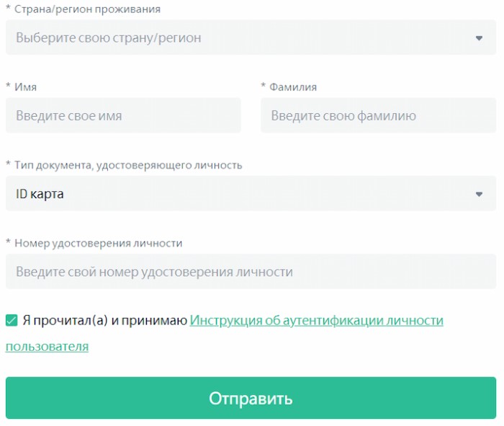
Task: Click the 'Фамилия' field label
Action: pos(293,87)
